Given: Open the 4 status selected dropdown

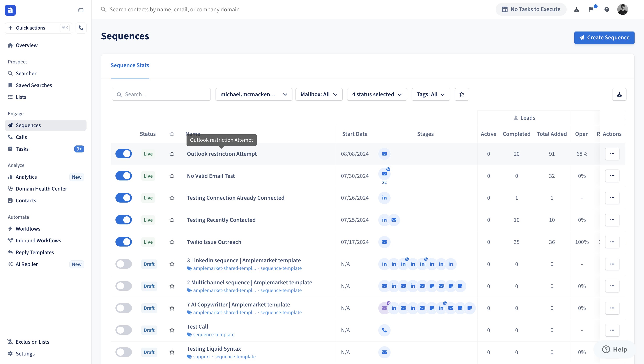Looking at the screenshot, I should coord(377,94).
